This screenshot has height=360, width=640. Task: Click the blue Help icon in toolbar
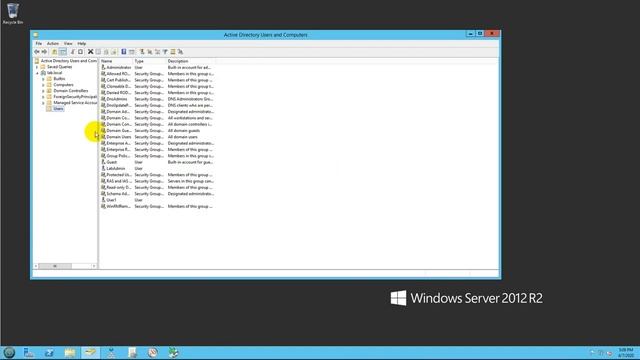click(x=124, y=52)
